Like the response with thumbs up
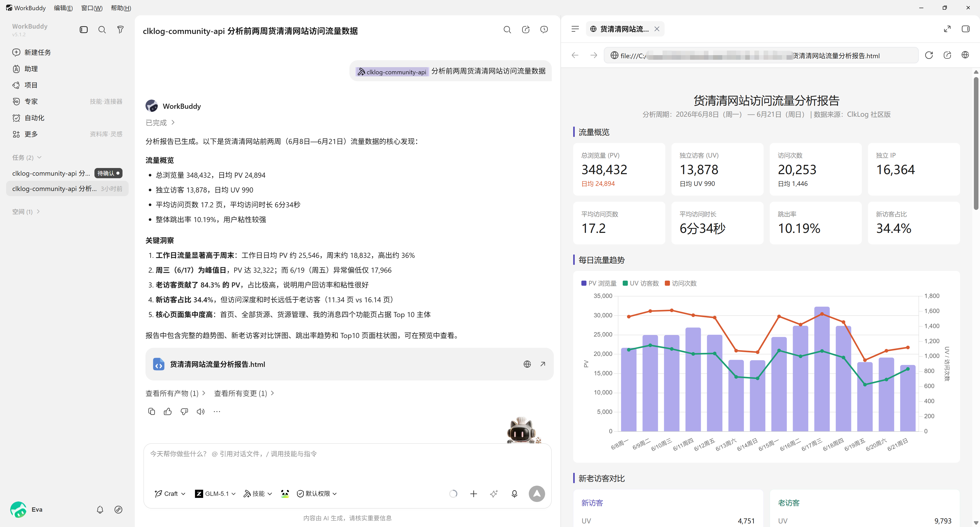 click(168, 411)
